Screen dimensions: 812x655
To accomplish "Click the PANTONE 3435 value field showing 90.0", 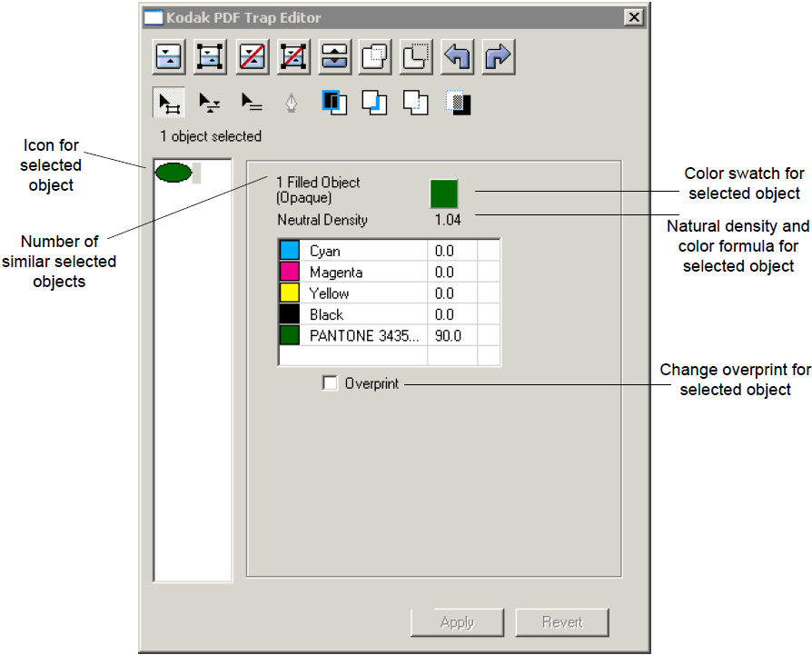I will click(x=451, y=335).
